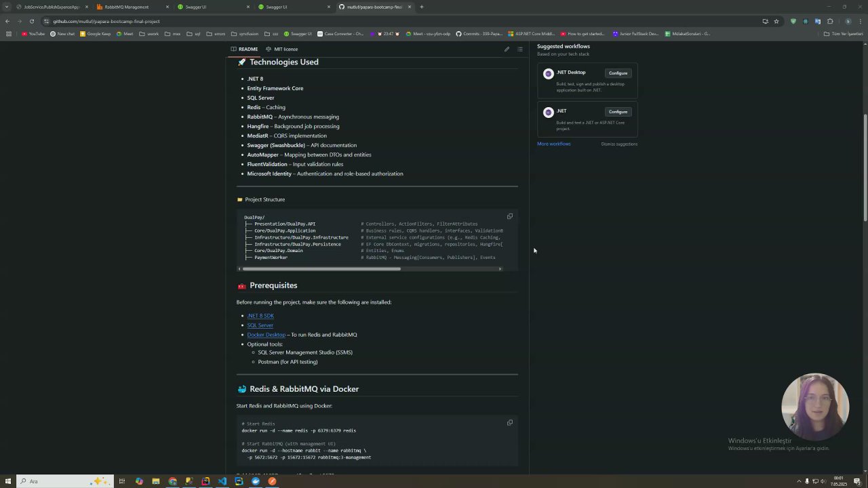Open the Google Keep bookmark

coord(95,34)
